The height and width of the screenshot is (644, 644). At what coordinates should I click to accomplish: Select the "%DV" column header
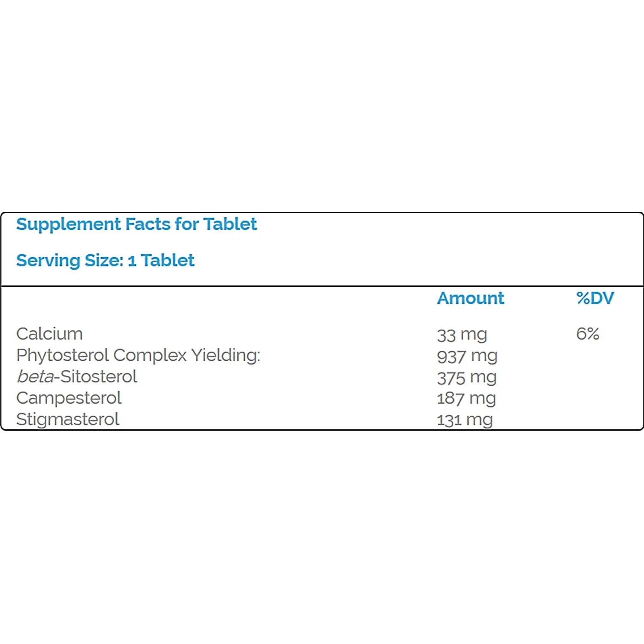click(595, 298)
